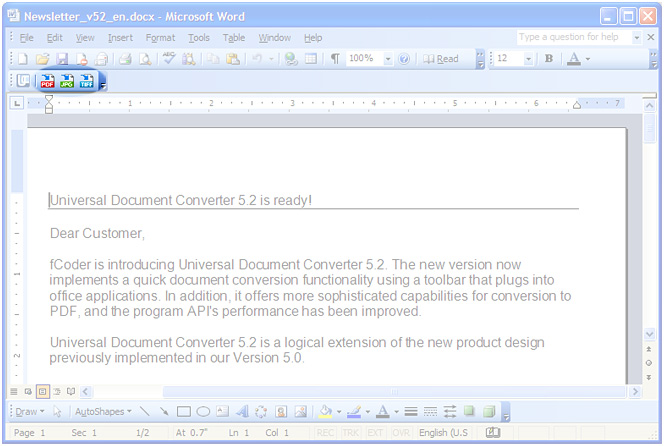Choose the arrow style on the Drawing toolbar
The width and height of the screenshot is (664, 446).
point(450,411)
